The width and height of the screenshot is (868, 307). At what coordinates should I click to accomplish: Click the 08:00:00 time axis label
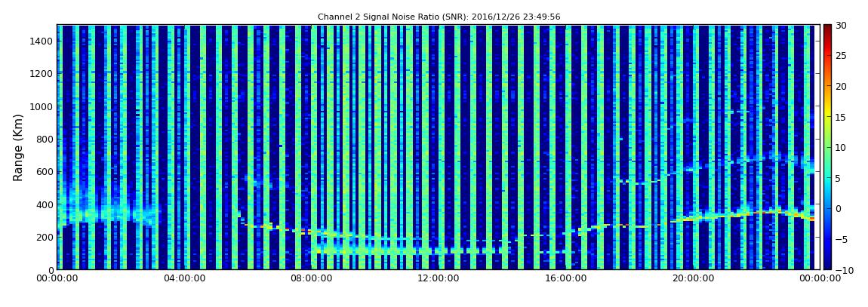coord(311,279)
